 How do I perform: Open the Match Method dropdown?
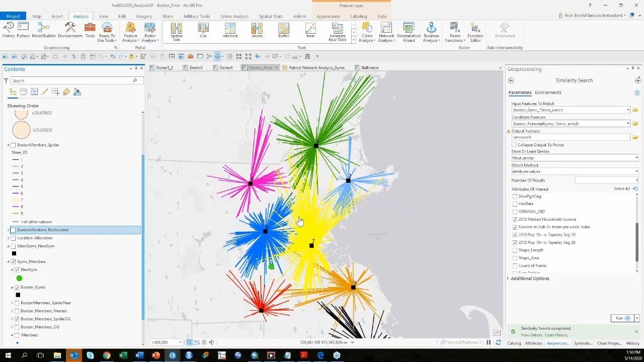tap(575, 171)
